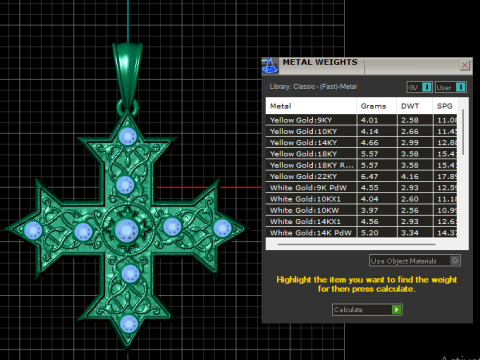Select the White Gold:14KX1 row
Screen dimensions: 480x360
(361, 222)
